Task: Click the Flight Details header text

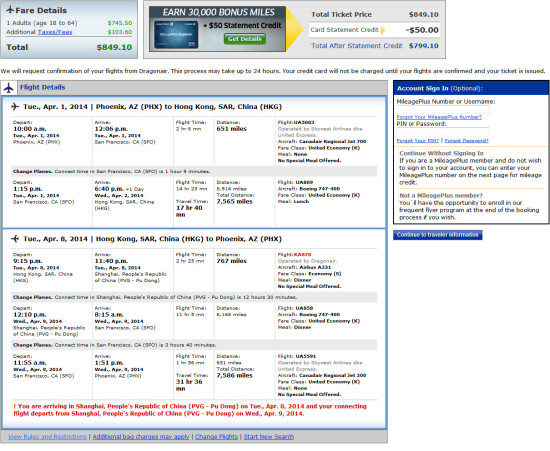Action: (x=42, y=87)
